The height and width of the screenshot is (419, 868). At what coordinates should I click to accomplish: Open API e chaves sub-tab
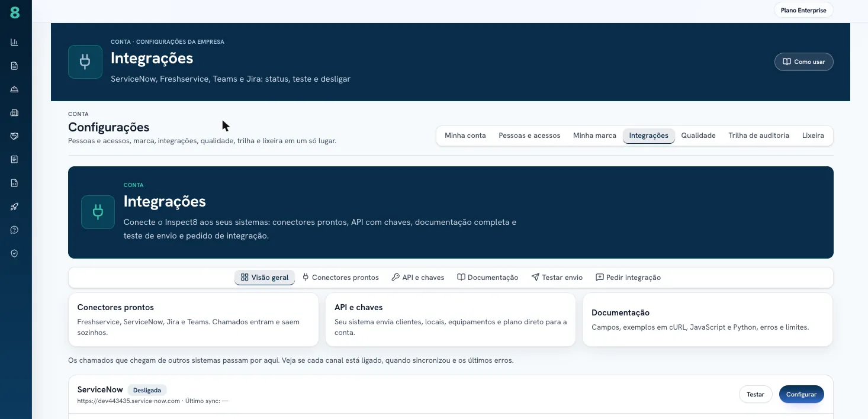[x=418, y=278]
